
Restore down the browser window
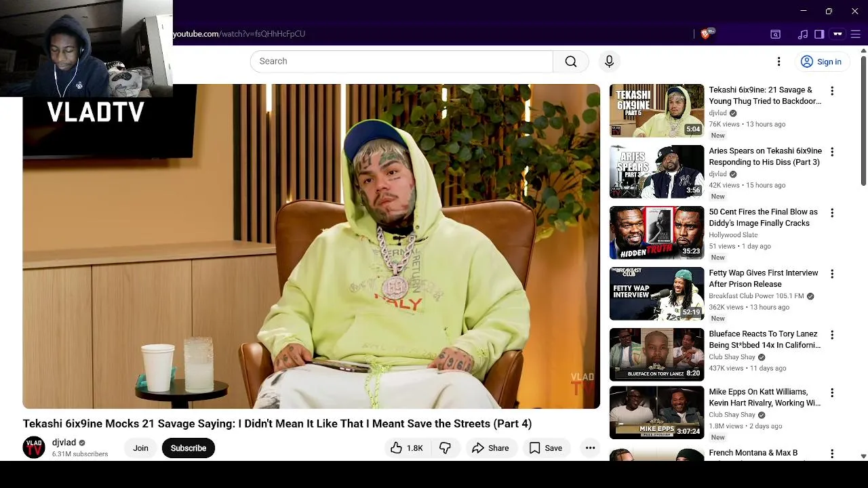pos(829,11)
